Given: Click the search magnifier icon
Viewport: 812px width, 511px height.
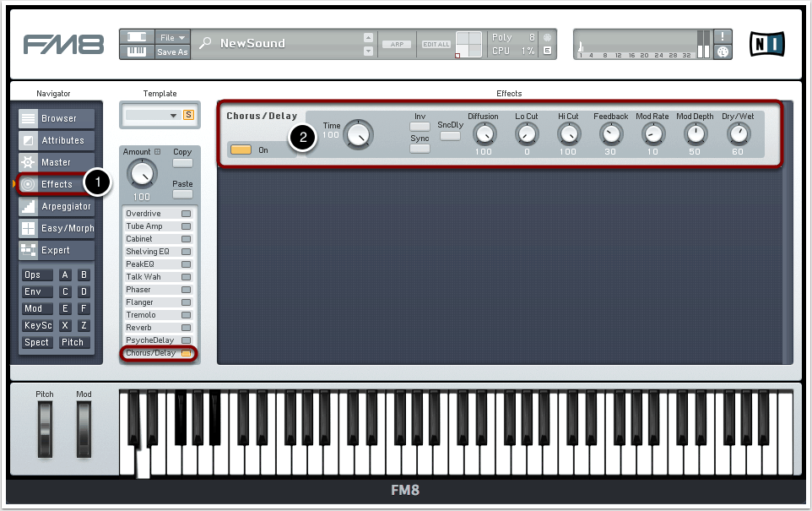Looking at the screenshot, I should point(205,43).
